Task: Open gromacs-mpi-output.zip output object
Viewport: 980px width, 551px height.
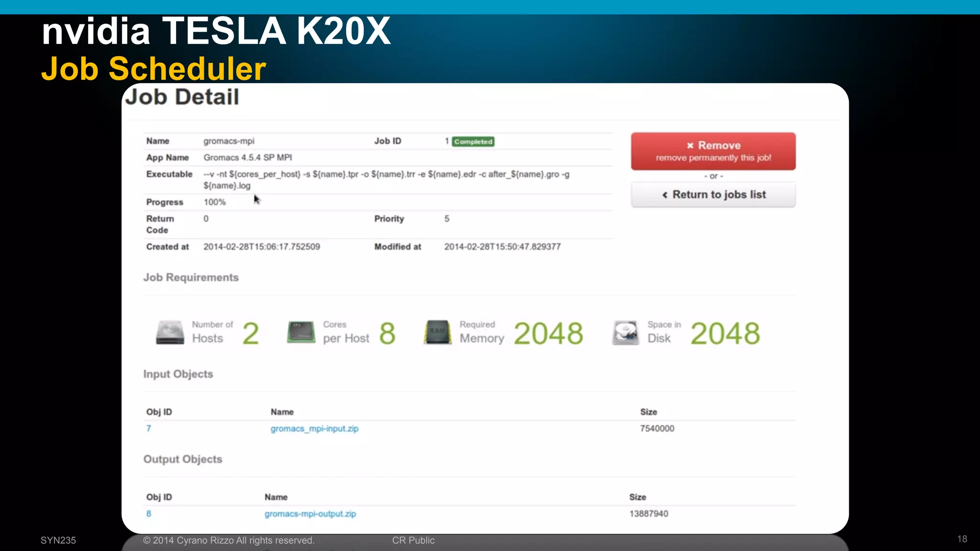Action: 310,514
